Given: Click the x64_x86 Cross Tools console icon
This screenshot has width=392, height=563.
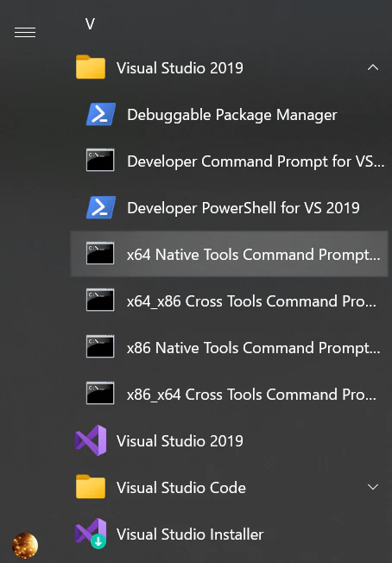Looking at the screenshot, I should pyautogui.click(x=100, y=300).
